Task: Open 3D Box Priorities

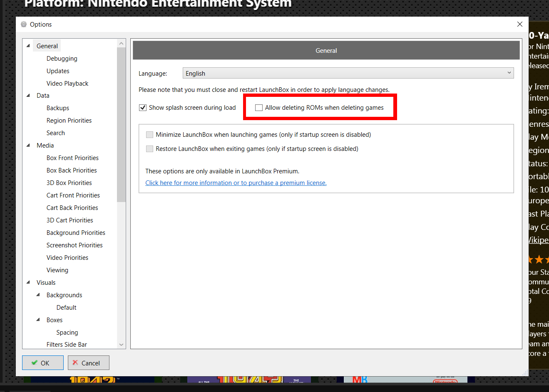Action: [x=69, y=183]
